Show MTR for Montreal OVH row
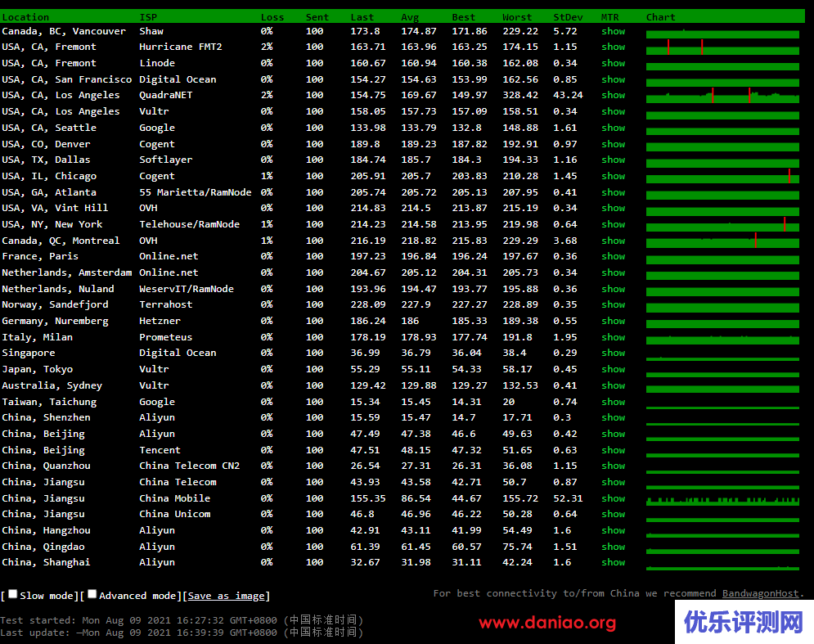This screenshot has height=644, width=814. pos(613,241)
